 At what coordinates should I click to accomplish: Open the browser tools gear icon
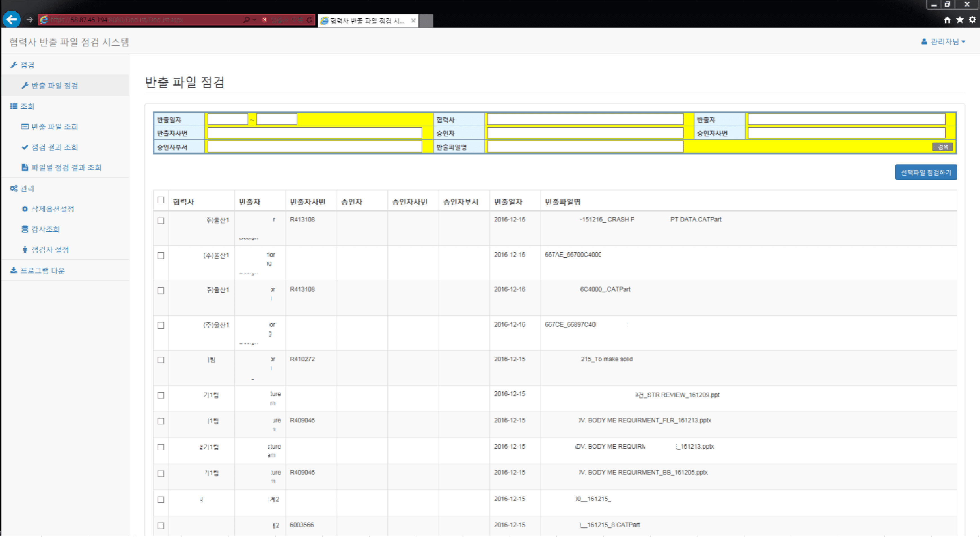972,20
